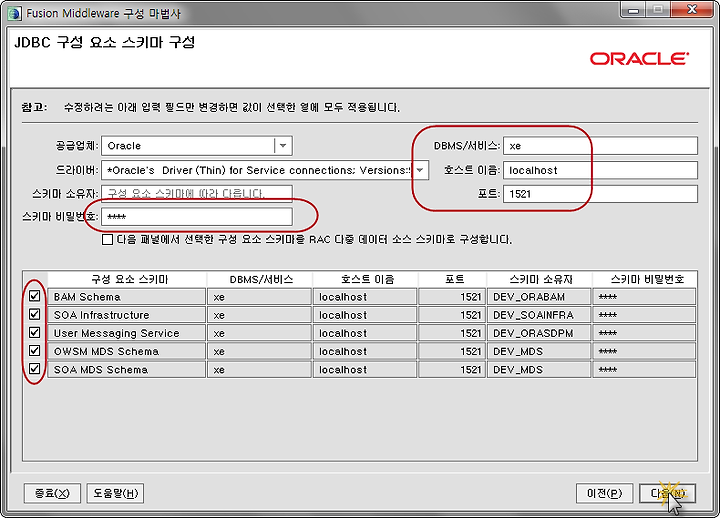Click the Previous (이전) button
Image resolution: width=720 pixels, height=518 pixels.
point(604,493)
